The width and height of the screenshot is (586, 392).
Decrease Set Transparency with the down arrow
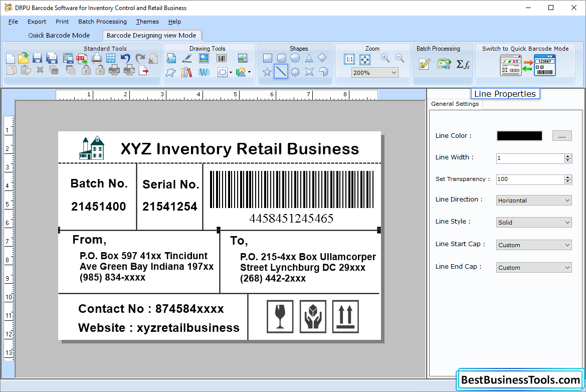567,181
